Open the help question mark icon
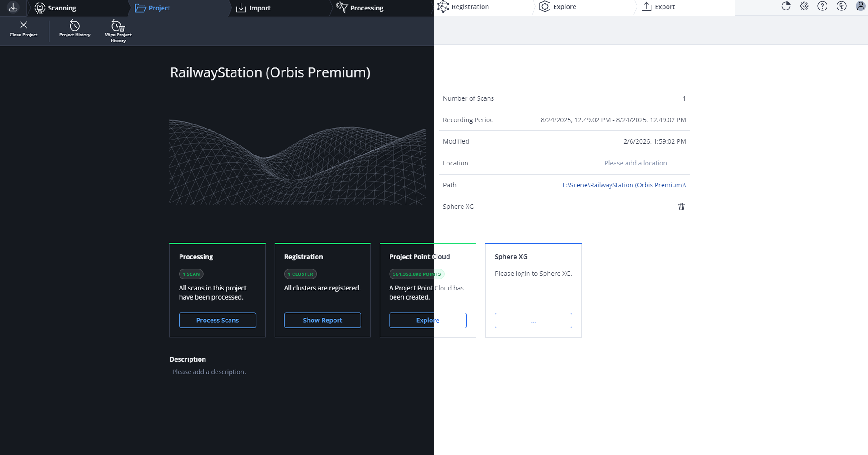This screenshot has height=455, width=868. click(822, 6)
